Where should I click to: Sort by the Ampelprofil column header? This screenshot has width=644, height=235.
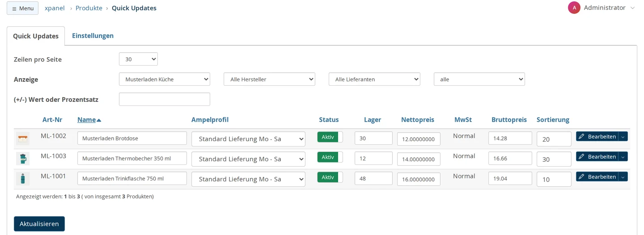point(210,120)
